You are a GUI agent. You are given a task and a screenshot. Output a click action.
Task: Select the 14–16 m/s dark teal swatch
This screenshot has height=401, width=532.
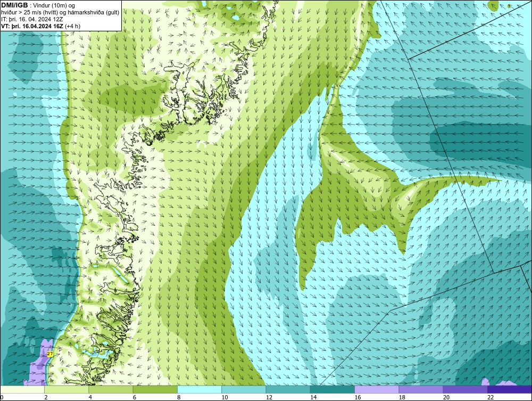click(x=332, y=389)
